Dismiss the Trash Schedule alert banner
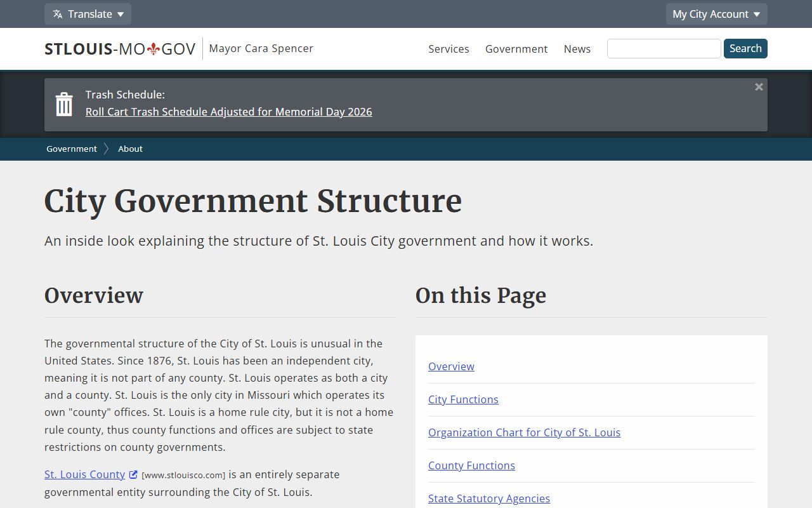The image size is (812, 508). [759, 87]
